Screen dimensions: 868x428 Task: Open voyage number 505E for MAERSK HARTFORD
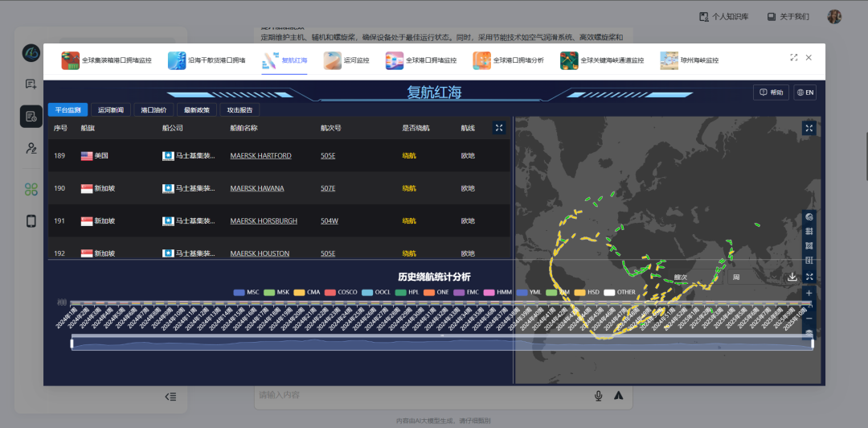328,156
